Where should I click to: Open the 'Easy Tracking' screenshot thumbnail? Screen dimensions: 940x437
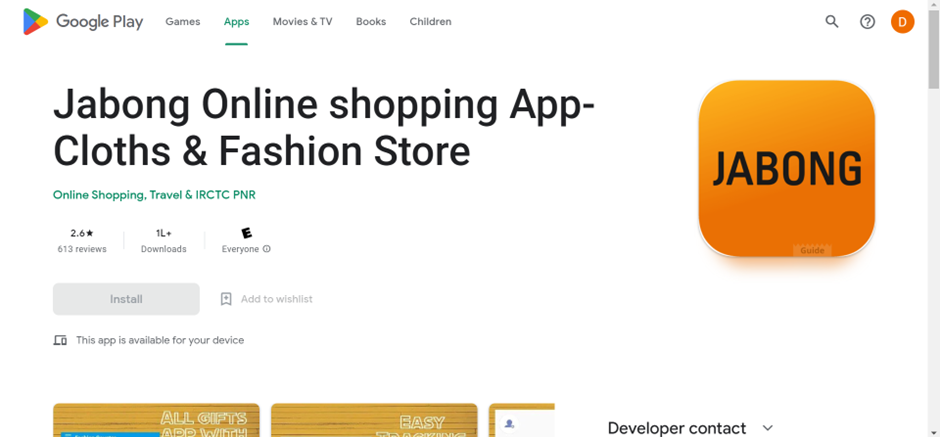(x=374, y=420)
